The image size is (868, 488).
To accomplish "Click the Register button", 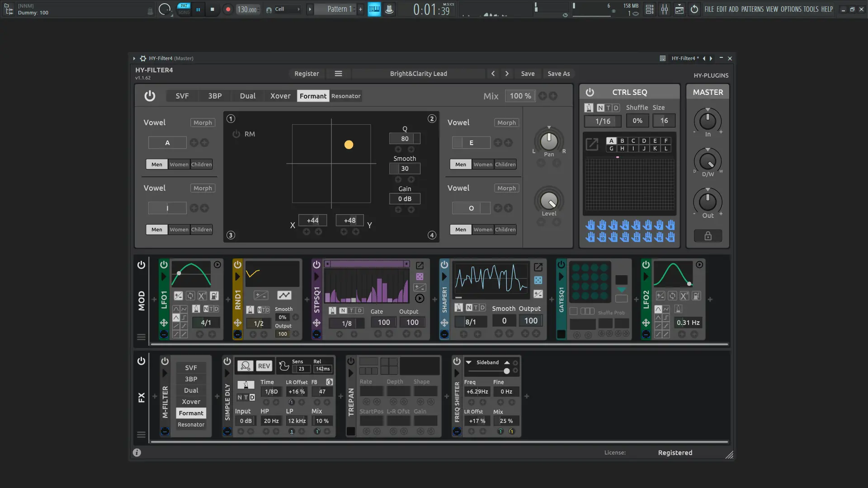I will click(307, 73).
